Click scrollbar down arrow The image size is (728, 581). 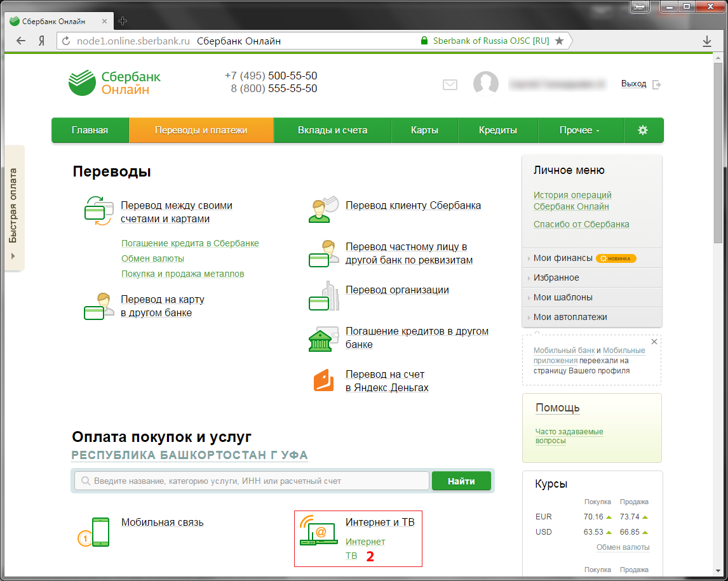718,571
